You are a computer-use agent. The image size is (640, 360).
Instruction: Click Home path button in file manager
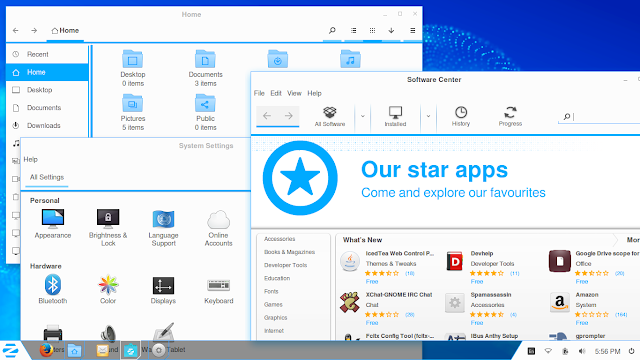pos(65,31)
